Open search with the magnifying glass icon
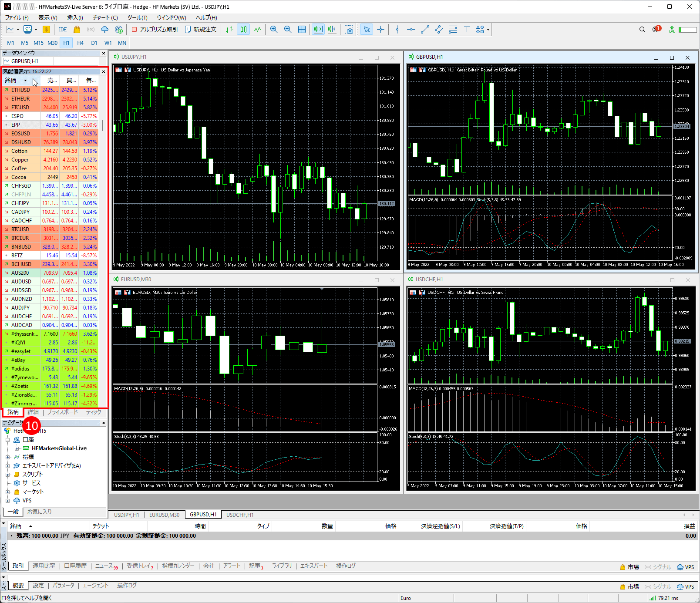The height and width of the screenshot is (603, 700). pos(642,30)
